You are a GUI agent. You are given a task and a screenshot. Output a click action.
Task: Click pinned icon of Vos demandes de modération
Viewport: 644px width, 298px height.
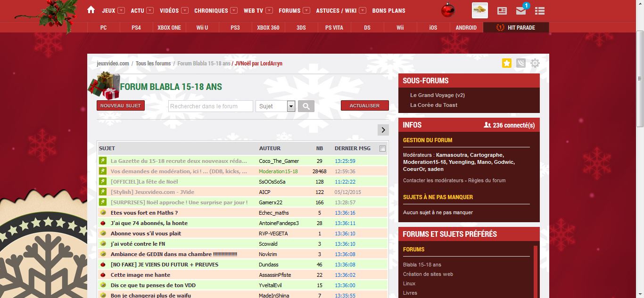tap(103, 171)
